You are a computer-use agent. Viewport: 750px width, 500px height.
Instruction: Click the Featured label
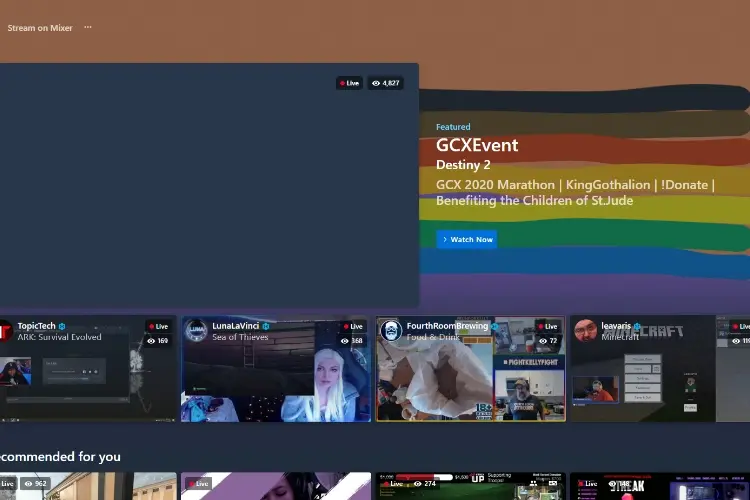click(453, 127)
